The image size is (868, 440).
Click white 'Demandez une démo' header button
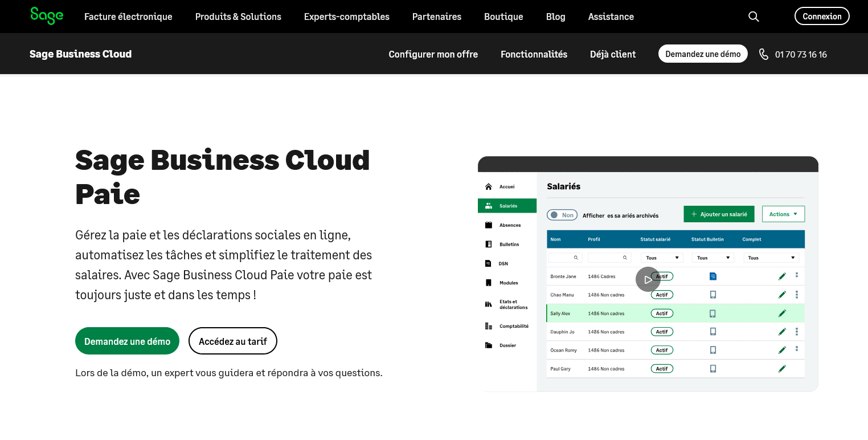tap(703, 54)
